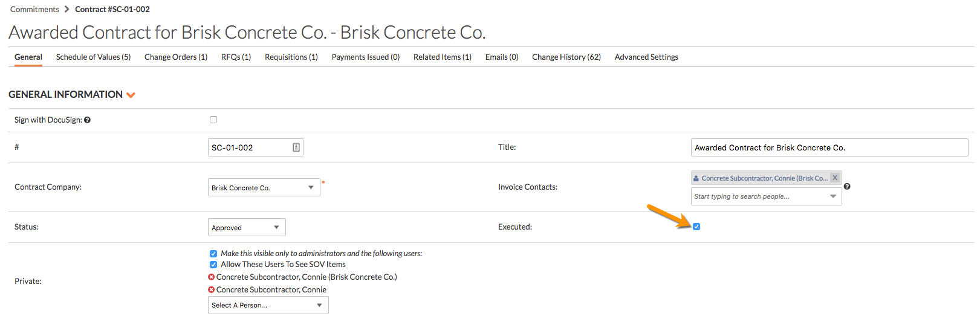Image resolution: width=980 pixels, height=319 pixels.
Task: Go to Commitments breadcrumb link
Action: pos(34,9)
